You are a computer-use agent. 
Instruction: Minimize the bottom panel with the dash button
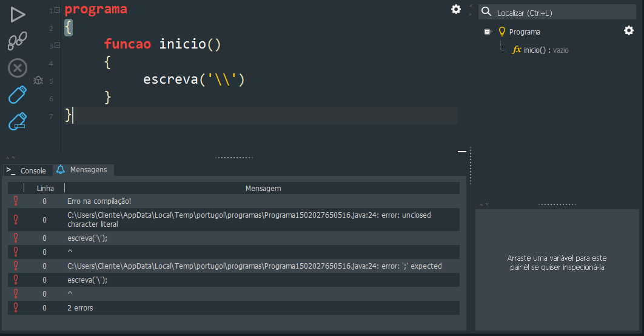pos(462,152)
